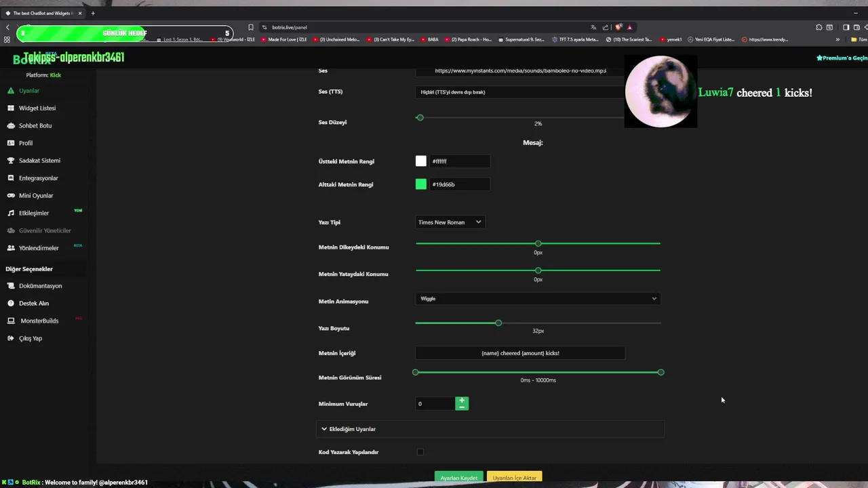Click the Minimum Vuruşlar number field
868x488 pixels.
(x=435, y=404)
